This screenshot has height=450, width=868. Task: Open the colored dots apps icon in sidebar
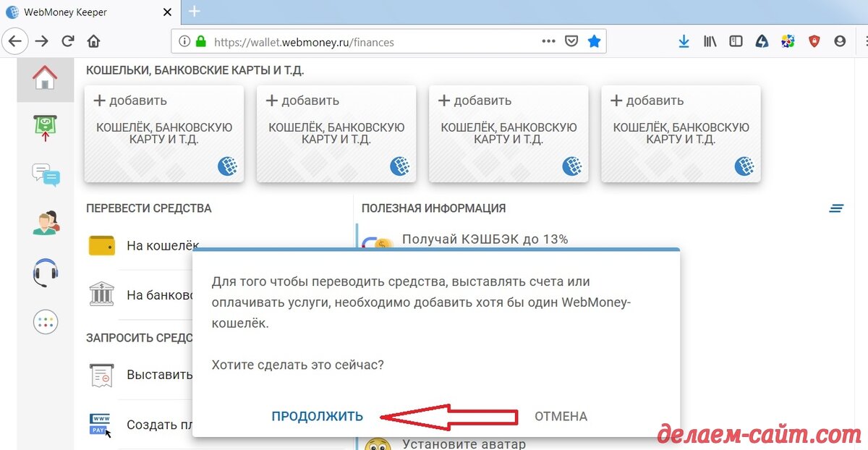pos(46,322)
